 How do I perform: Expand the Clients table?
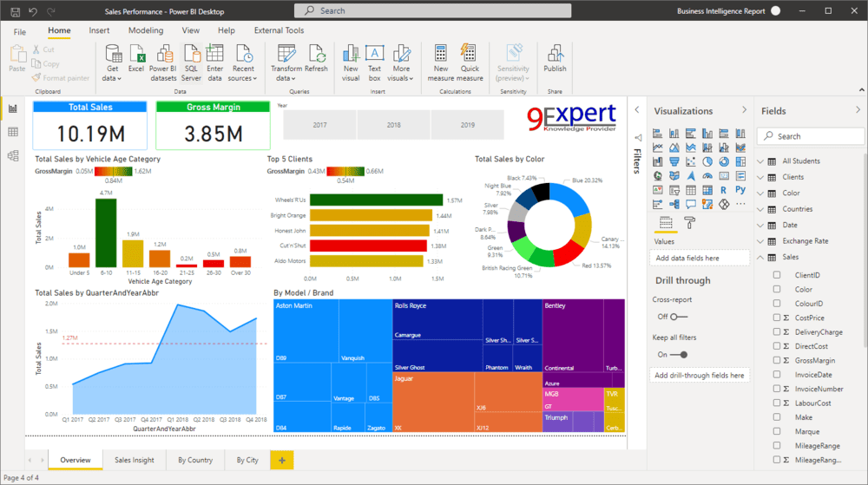point(760,178)
